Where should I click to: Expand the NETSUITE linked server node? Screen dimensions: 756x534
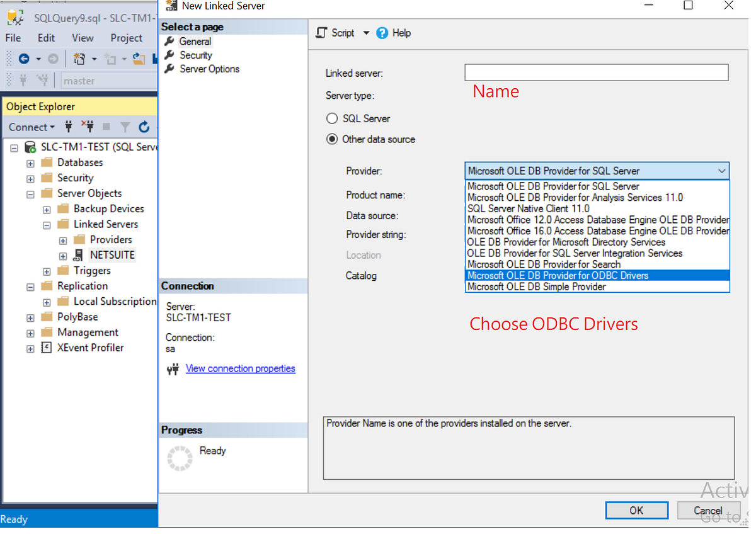point(62,255)
